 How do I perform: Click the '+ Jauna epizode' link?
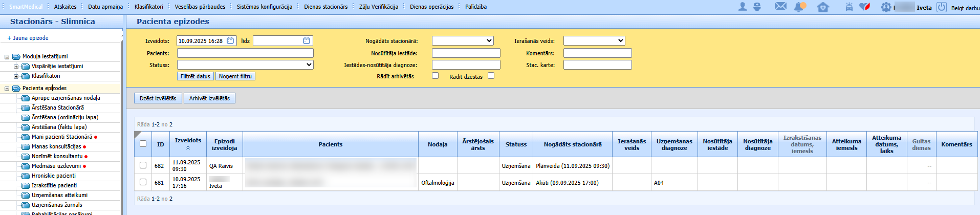pyautogui.click(x=28, y=38)
